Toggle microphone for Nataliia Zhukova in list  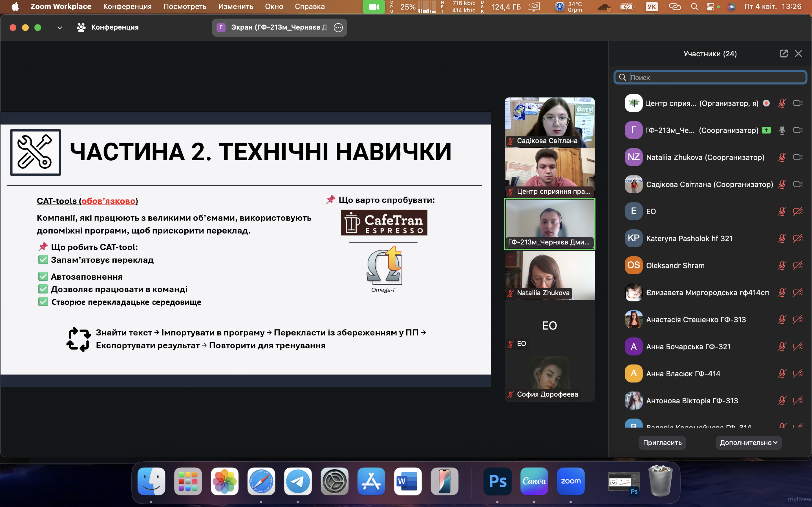coord(782,157)
